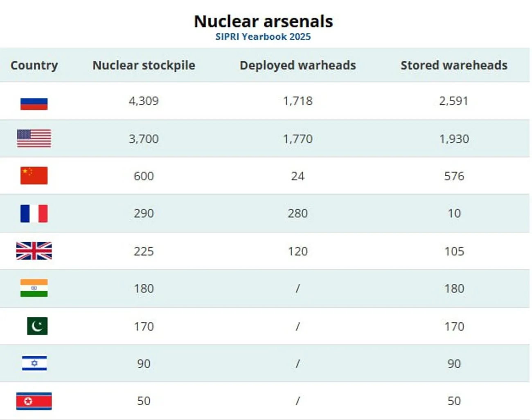Screen dimensions: 532x420
Task: Click the United States flag icon
Action: [34, 139]
